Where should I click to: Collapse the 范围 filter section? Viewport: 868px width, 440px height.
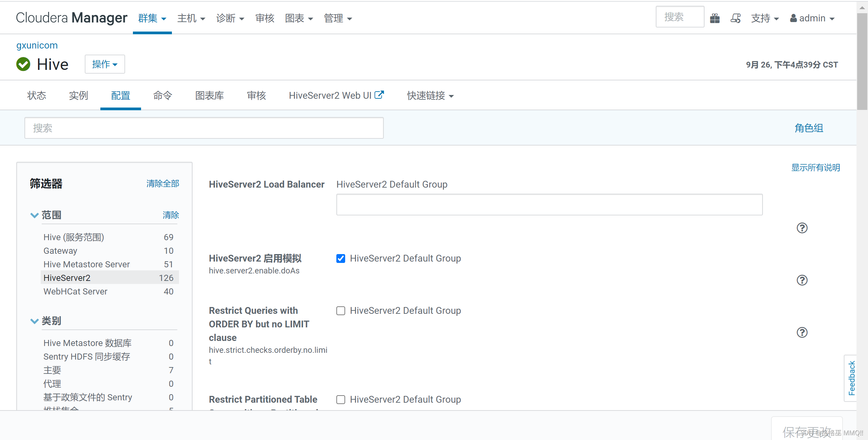[x=34, y=215]
